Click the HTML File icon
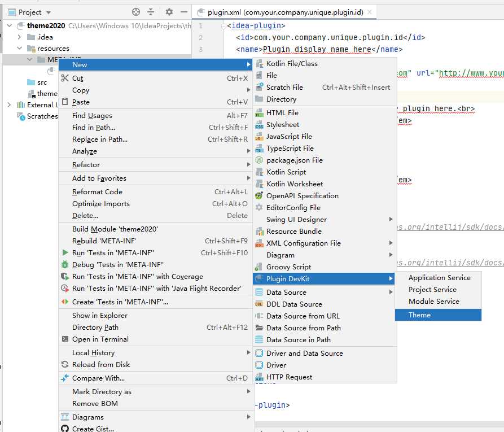Viewport: 504px width, 432px height. click(x=259, y=112)
